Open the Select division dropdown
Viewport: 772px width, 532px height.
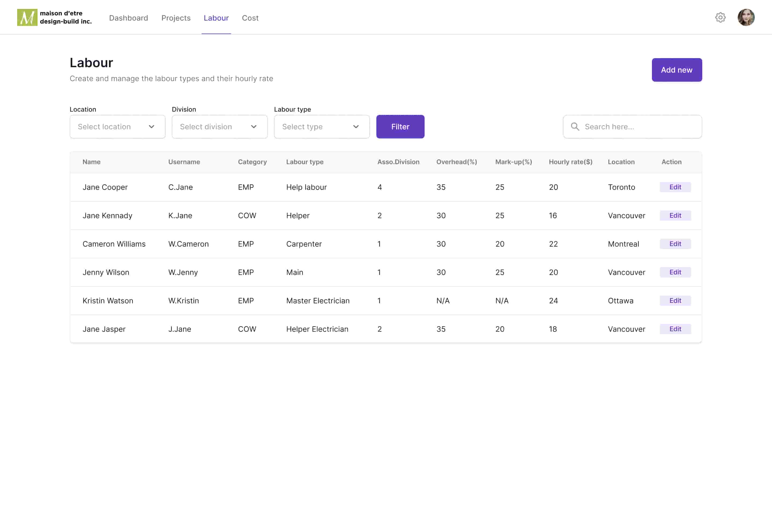(x=220, y=127)
